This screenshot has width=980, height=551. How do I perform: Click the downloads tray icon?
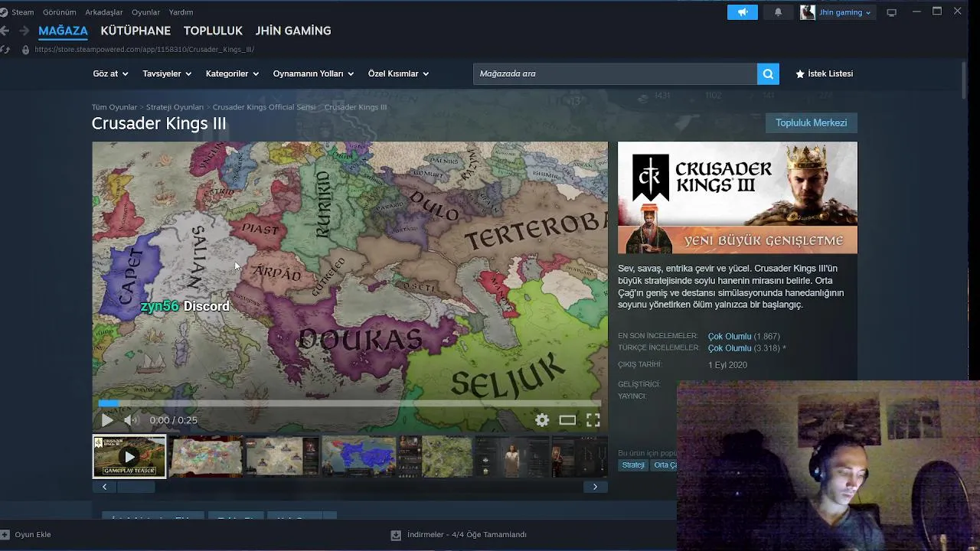(396, 535)
